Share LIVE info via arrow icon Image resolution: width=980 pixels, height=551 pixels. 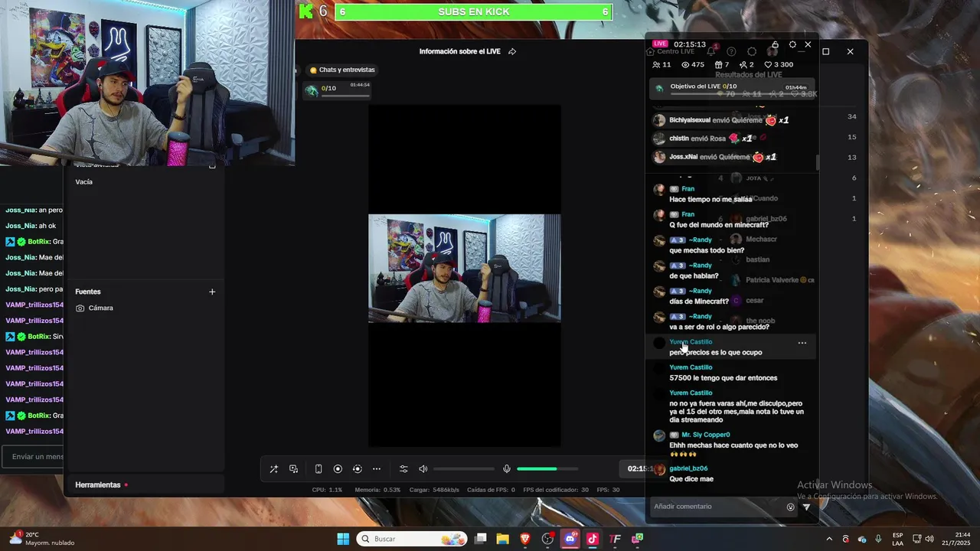[512, 51]
